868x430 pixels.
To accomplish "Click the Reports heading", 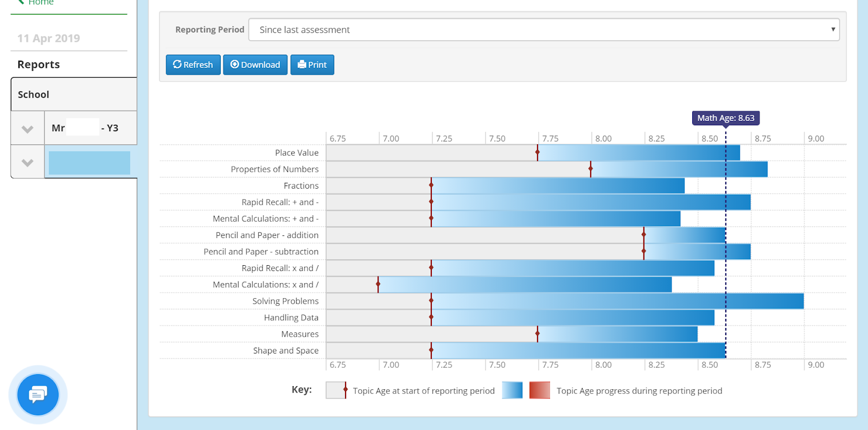I will pyautogui.click(x=39, y=65).
